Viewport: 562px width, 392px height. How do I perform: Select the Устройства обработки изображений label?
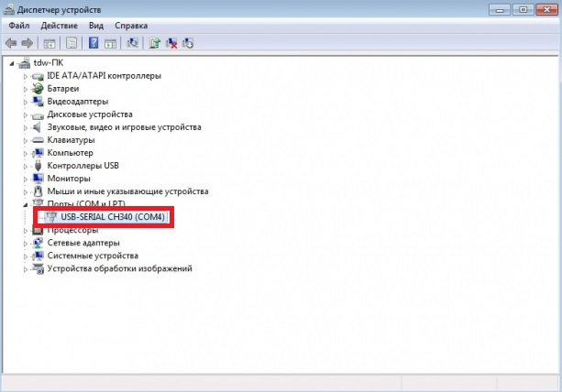pos(119,268)
